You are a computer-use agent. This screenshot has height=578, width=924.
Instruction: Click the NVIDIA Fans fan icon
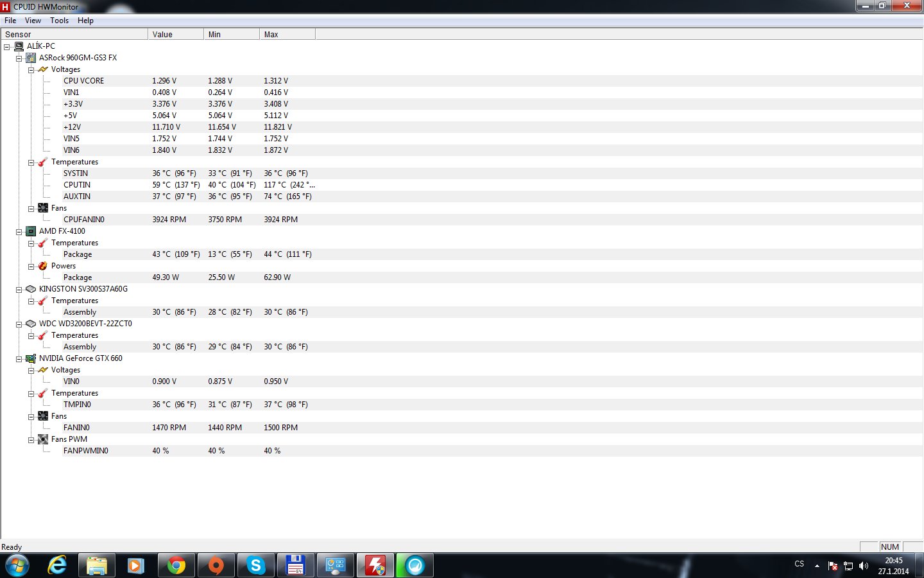point(43,416)
